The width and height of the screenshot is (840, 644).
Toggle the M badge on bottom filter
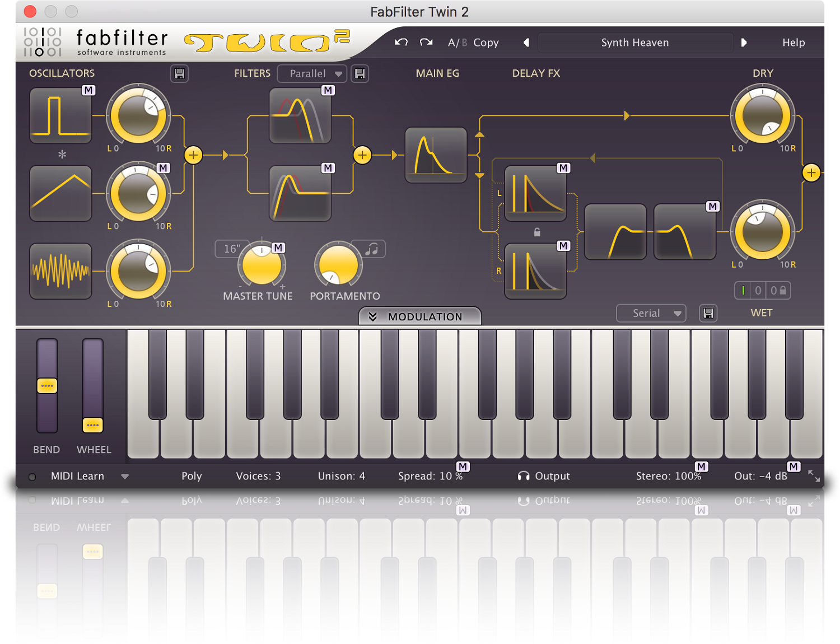click(x=328, y=168)
